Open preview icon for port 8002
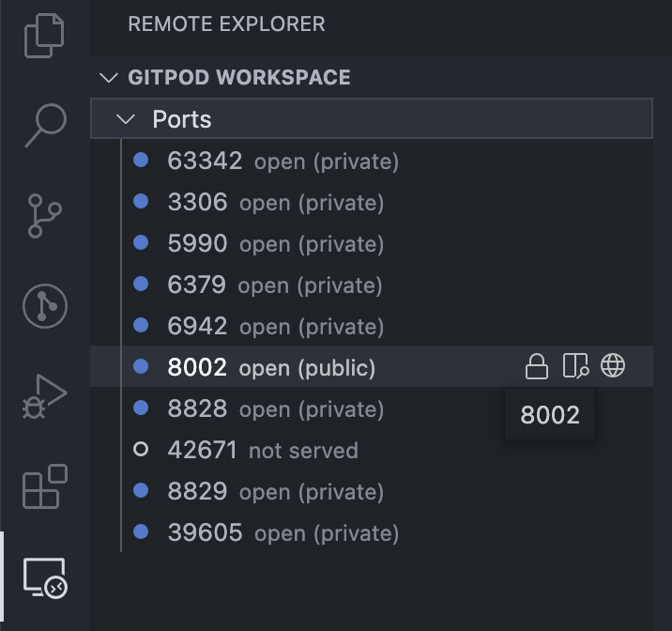 click(x=575, y=366)
